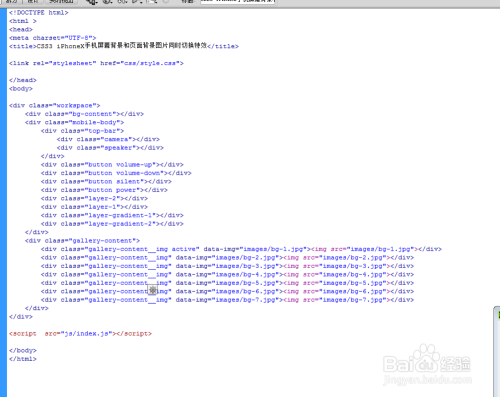500x397 pixels.
Task: Click the button volume-up div line
Action: 112,165
